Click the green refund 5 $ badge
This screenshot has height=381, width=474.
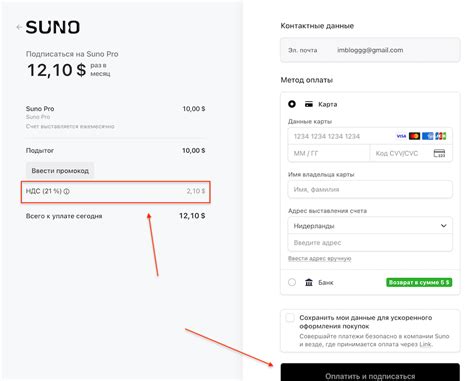tap(419, 282)
